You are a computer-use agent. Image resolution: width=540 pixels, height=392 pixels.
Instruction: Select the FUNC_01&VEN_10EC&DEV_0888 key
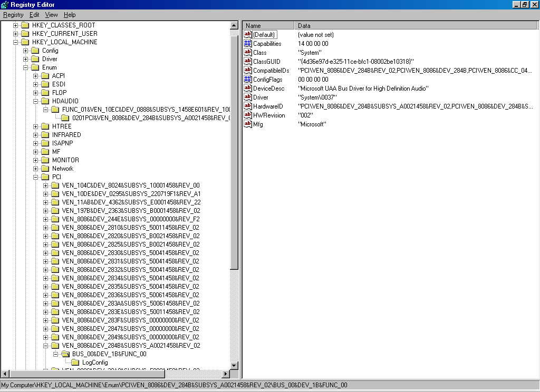coord(146,110)
